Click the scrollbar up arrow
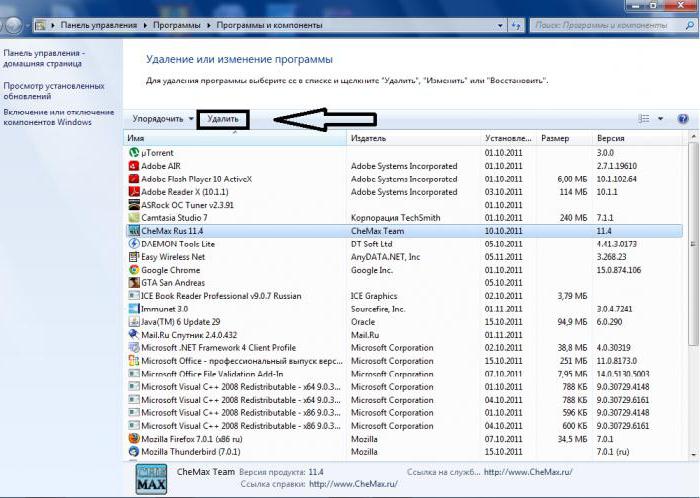Viewport: 700px width, 498px height. coord(693,136)
